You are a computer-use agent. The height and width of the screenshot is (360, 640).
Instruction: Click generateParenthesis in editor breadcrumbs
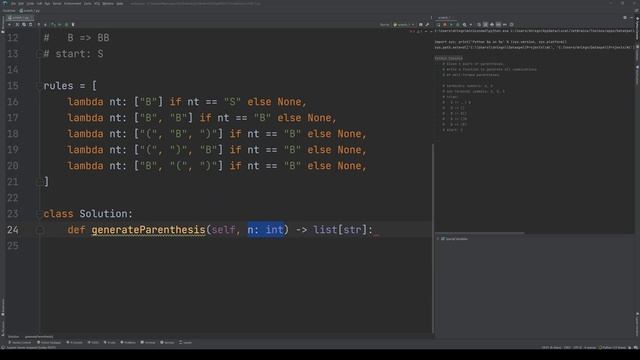click(39, 337)
